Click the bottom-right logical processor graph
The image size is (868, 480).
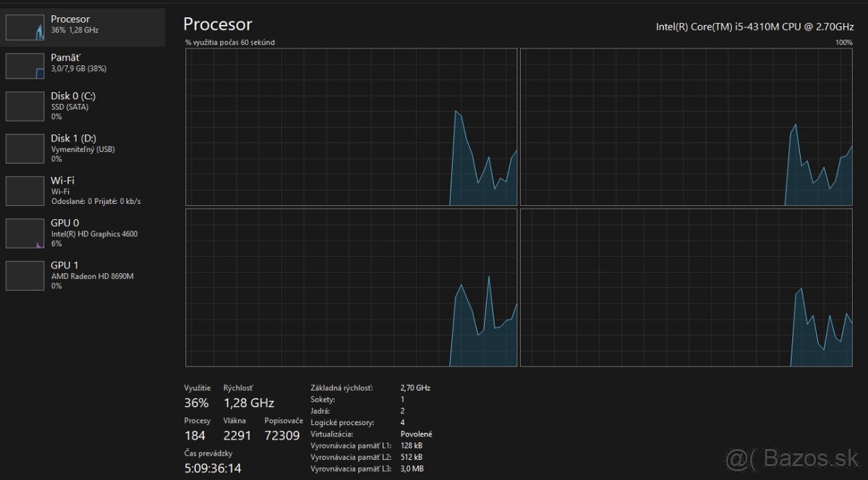(686, 288)
